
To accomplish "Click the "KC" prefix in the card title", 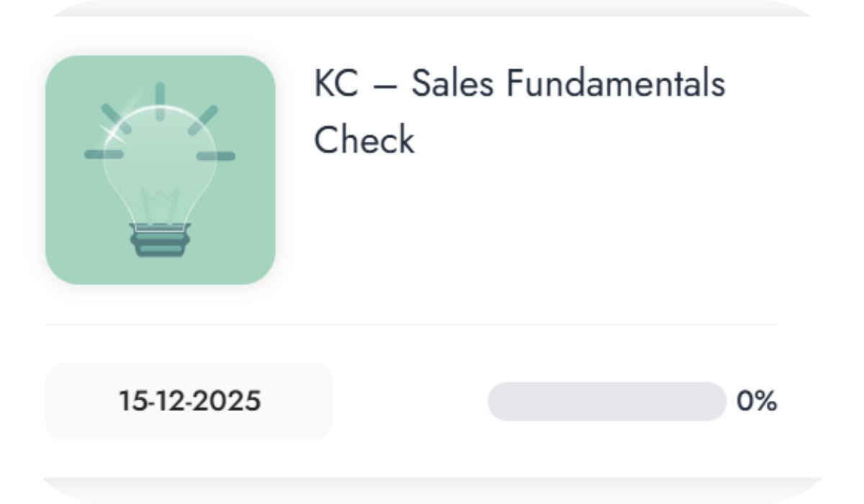I will click(336, 84).
